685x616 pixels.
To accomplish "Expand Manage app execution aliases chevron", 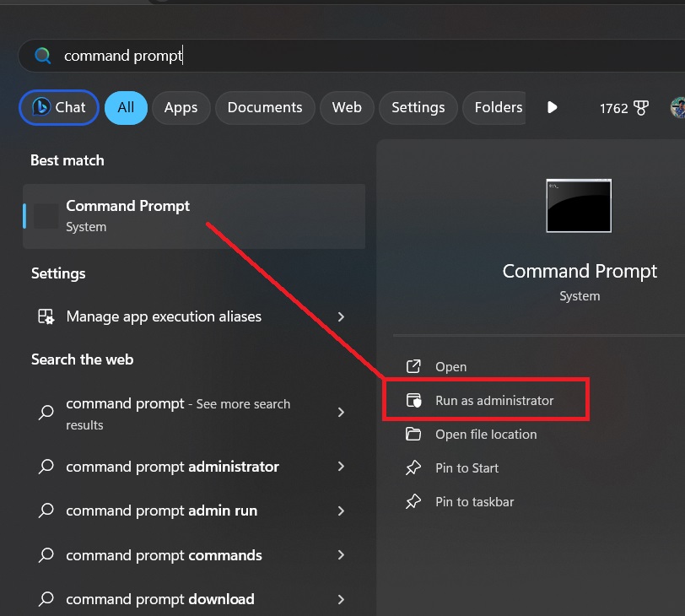I will pyautogui.click(x=341, y=317).
